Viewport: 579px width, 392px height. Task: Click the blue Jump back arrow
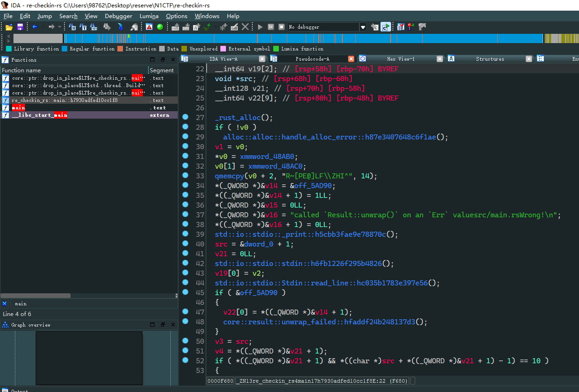35,27
